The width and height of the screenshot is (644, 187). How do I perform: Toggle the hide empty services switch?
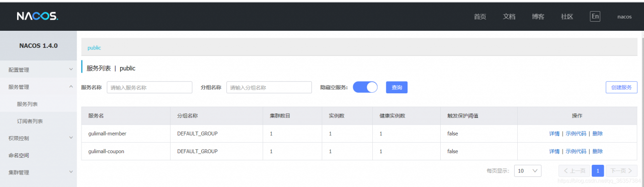click(x=365, y=87)
